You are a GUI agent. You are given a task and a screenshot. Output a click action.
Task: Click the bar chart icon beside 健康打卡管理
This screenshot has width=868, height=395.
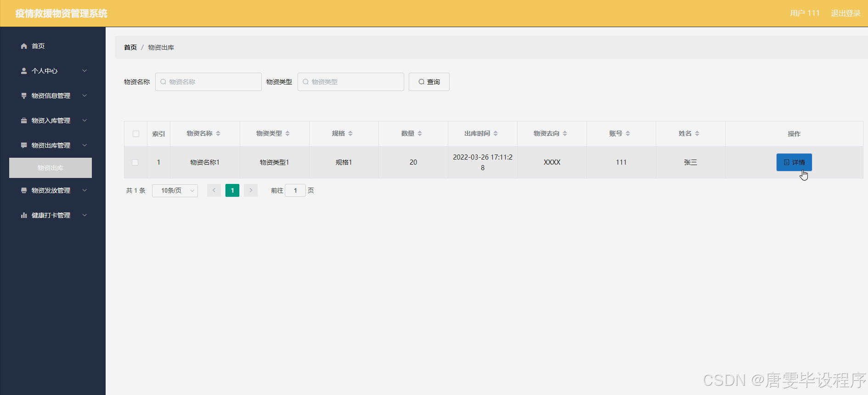(24, 215)
